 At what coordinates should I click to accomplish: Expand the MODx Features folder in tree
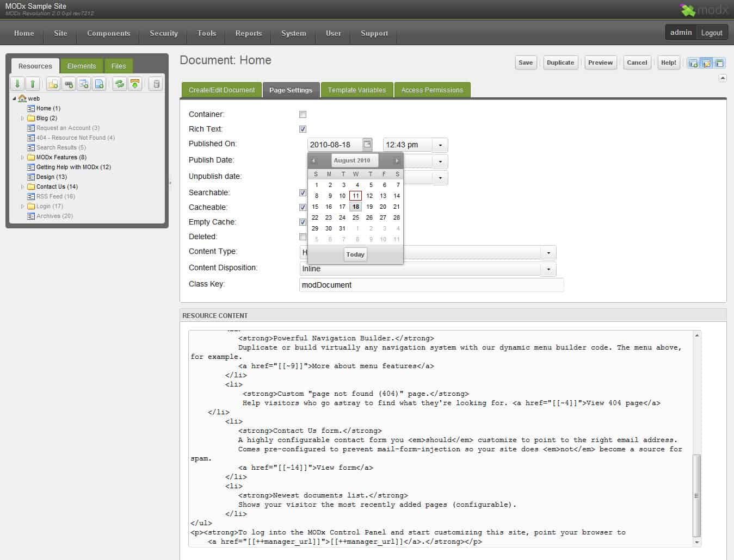click(x=23, y=158)
